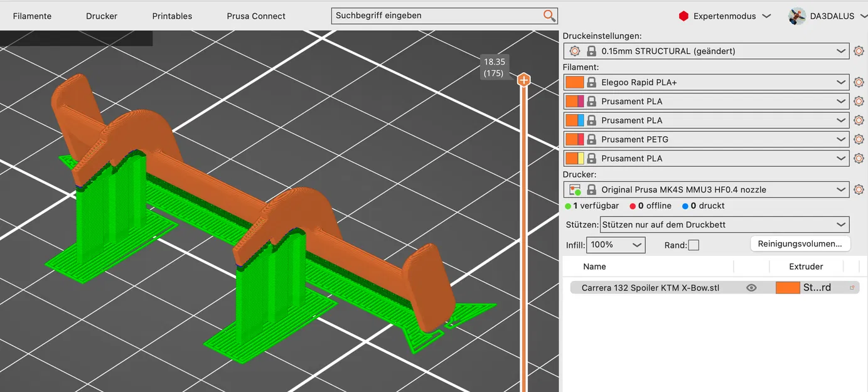868x392 pixels.
Task: Click the Extruder column header
Action: [x=806, y=267]
